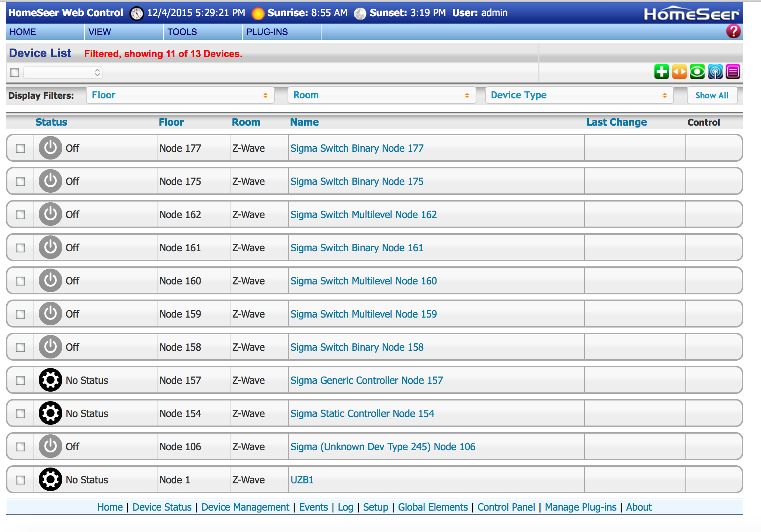Click Log footer link

345,507
